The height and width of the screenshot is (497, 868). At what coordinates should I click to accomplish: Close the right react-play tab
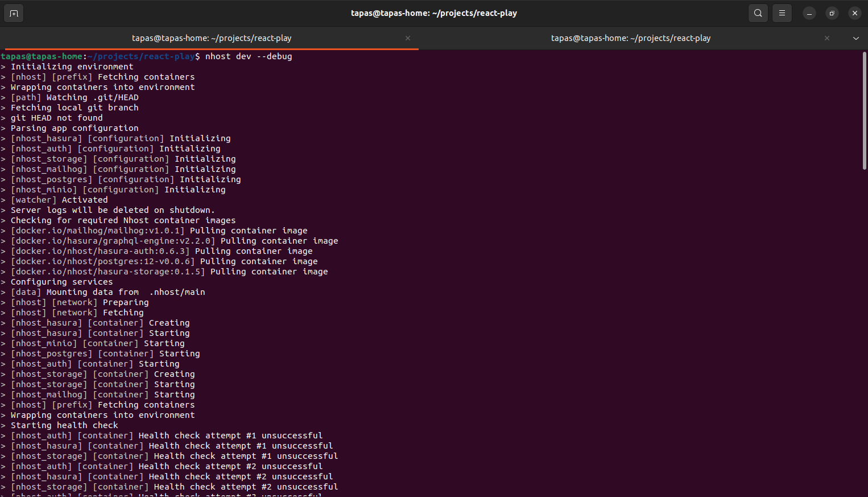point(826,38)
